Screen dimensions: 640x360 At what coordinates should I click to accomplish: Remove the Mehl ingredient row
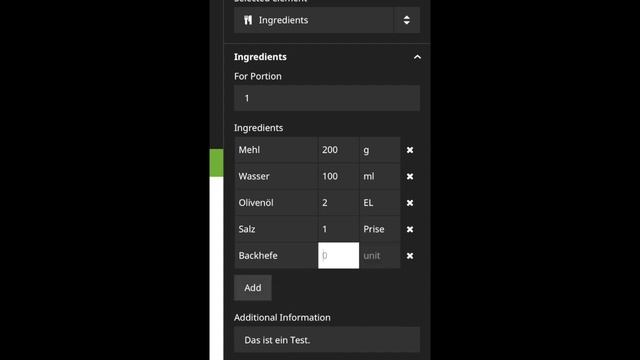click(x=410, y=150)
